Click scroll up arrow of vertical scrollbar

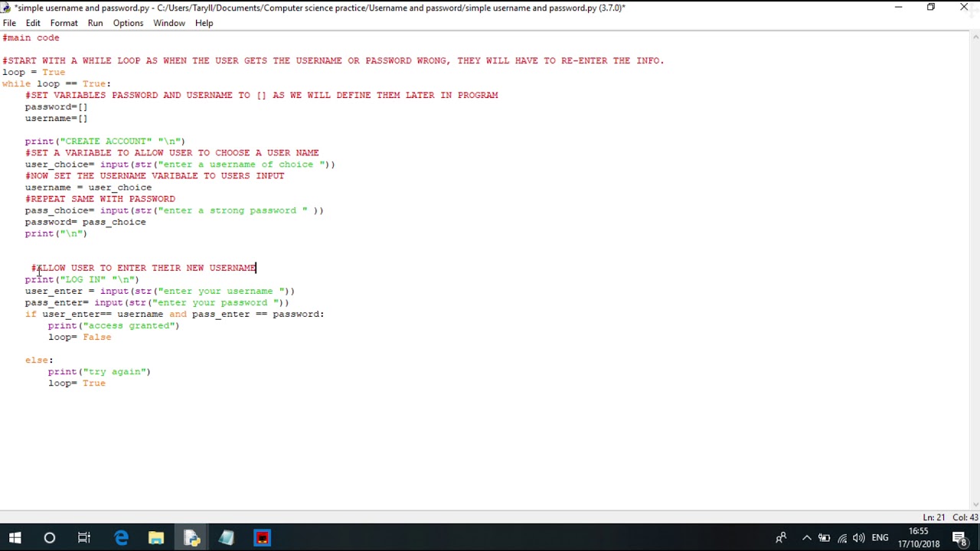pos(975,37)
